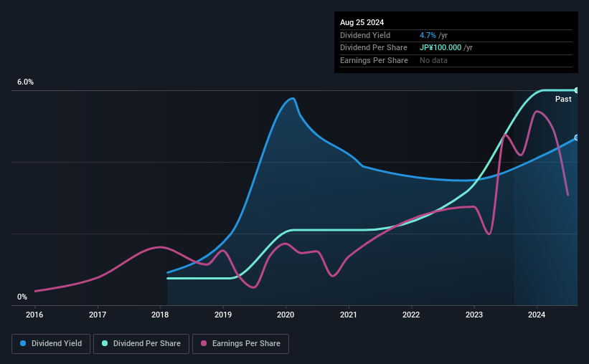
Task: Click the teal endpoint marker at 6.0% line
Action: click(x=576, y=90)
